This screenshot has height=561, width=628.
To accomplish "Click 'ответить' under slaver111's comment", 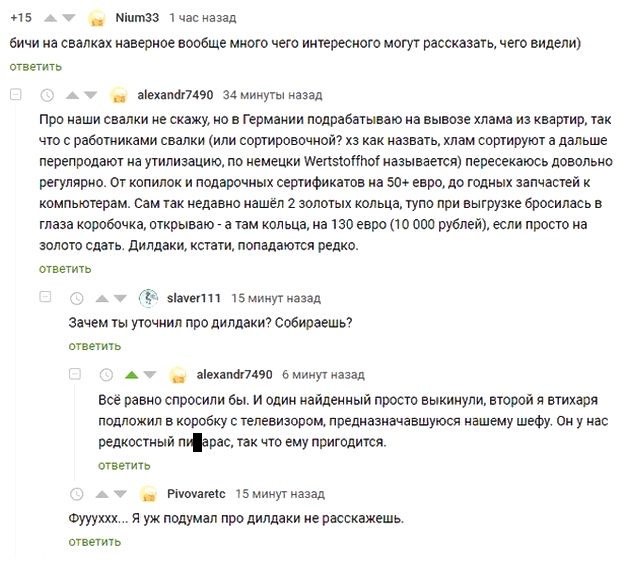I will (x=95, y=346).
